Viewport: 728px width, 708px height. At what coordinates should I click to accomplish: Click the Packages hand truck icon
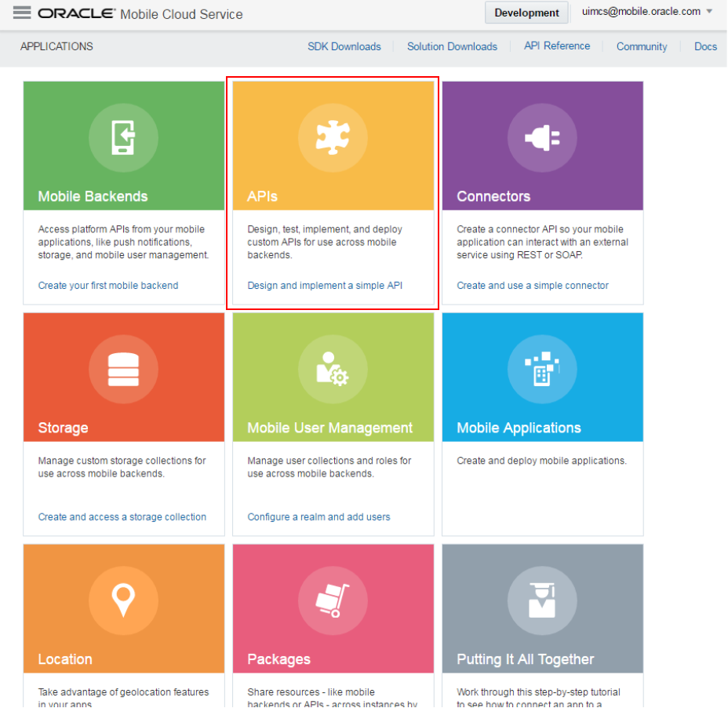(333, 600)
